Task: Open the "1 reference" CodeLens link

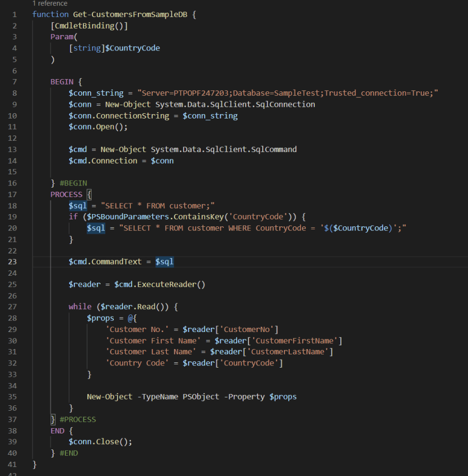Action: point(50,3)
